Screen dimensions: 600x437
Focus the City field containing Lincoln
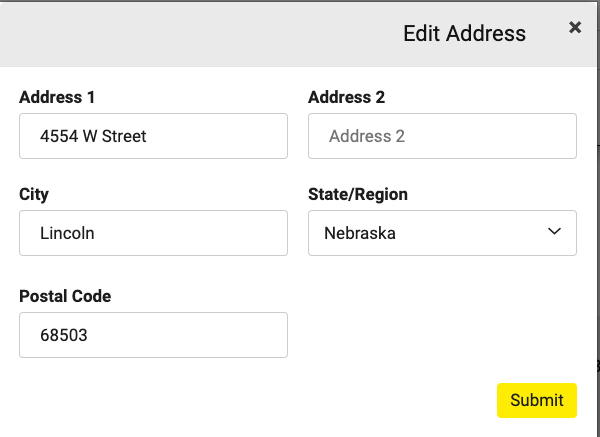153,233
